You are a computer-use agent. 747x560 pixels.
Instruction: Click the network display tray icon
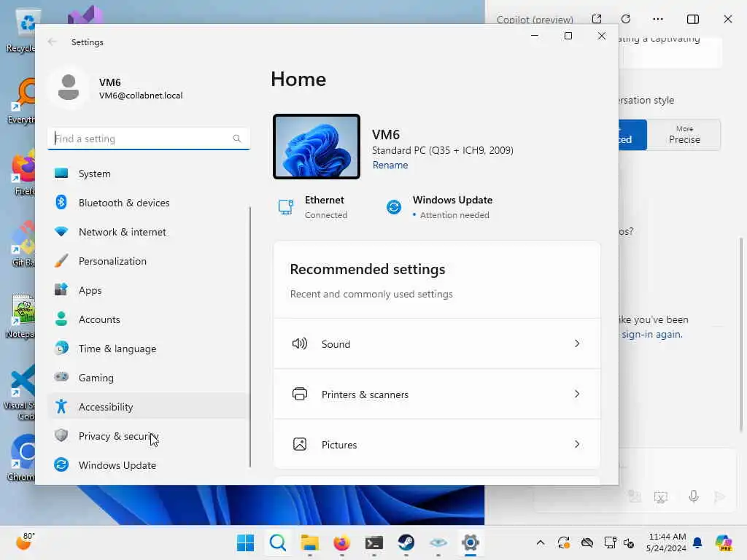(610, 542)
